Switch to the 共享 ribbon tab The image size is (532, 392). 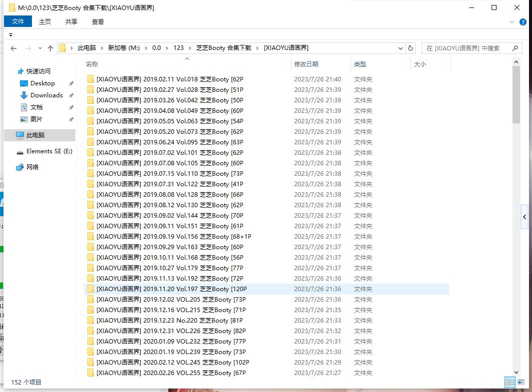(71, 21)
